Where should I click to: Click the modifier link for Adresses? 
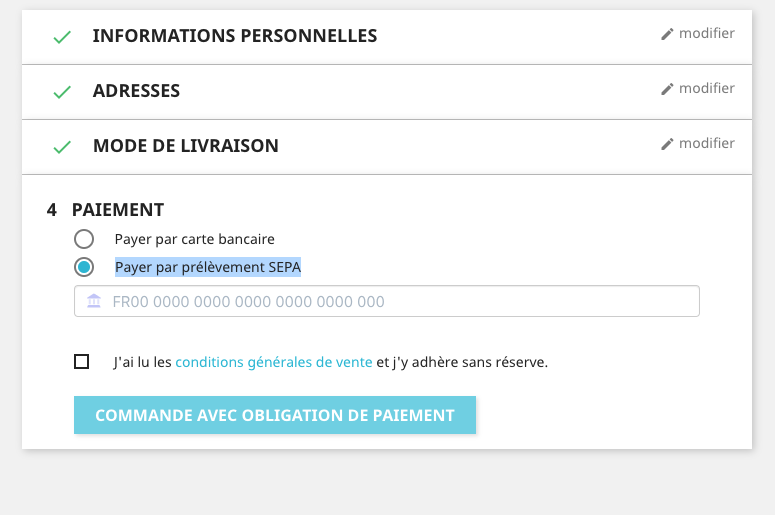(706, 88)
